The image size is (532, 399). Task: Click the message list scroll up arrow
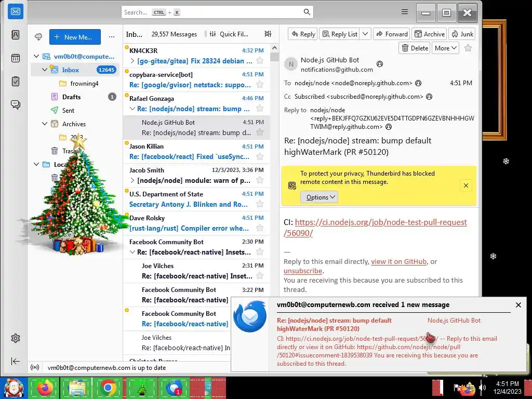click(274, 48)
